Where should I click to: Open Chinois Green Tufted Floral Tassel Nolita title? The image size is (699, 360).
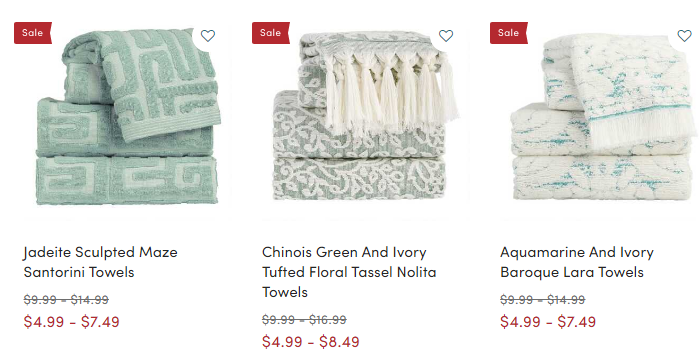(x=349, y=272)
